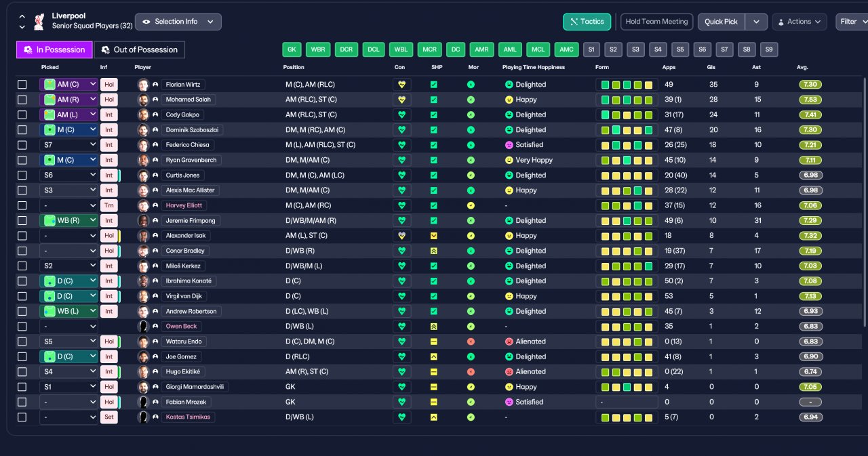
Task: Click Fabian Mrozek's sharpness dash icon
Action: coord(434,402)
